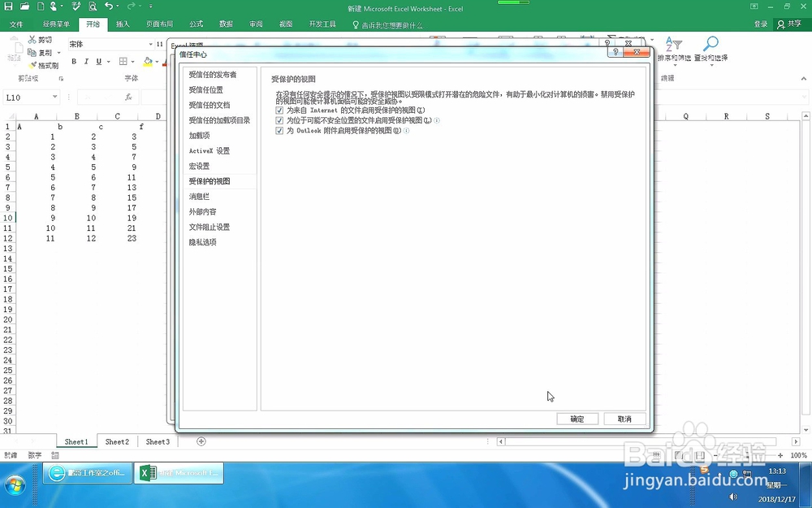Collapse the ribbon with the chevron arrow
This screenshot has width=812, height=508.
coord(803,78)
